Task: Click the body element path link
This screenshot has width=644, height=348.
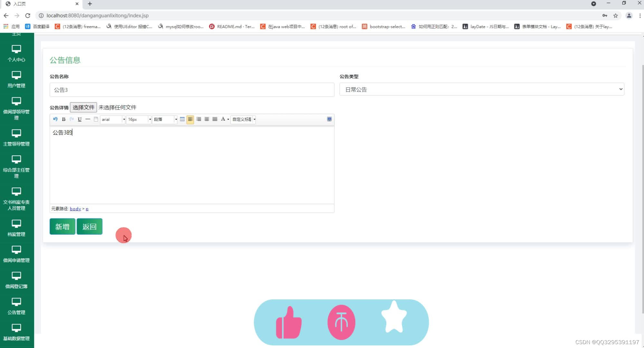Action: 75,209
